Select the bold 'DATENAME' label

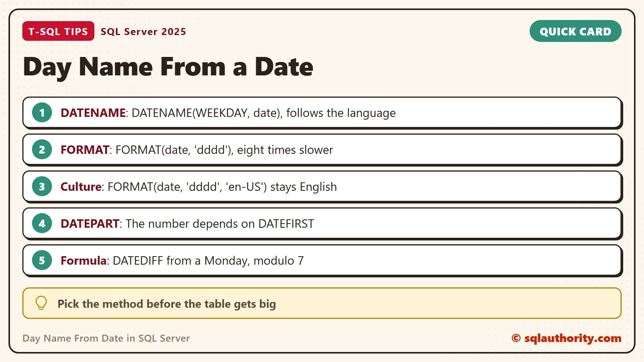point(93,113)
